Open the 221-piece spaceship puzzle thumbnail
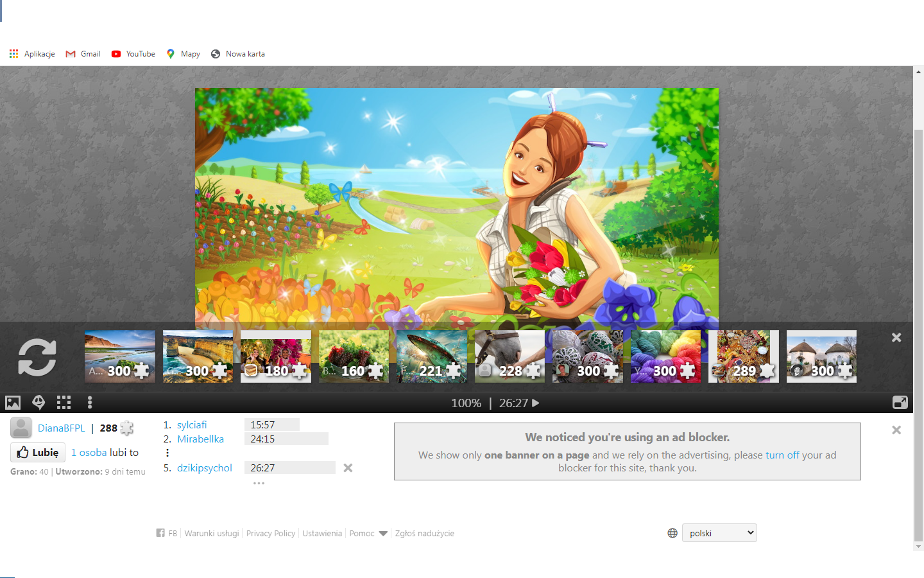The width and height of the screenshot is (924, 578). click(x=432, y=356)
